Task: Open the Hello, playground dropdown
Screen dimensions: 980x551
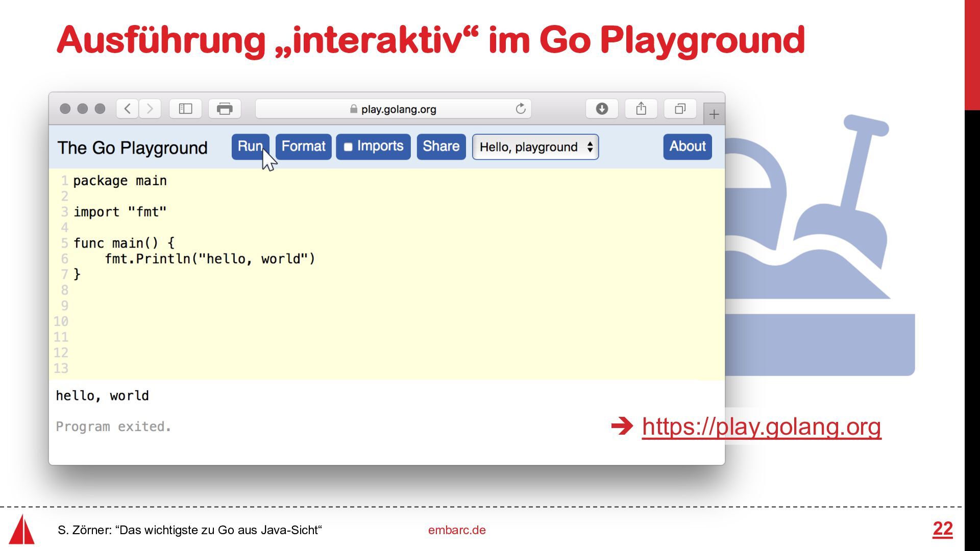Action: point(535,147)
